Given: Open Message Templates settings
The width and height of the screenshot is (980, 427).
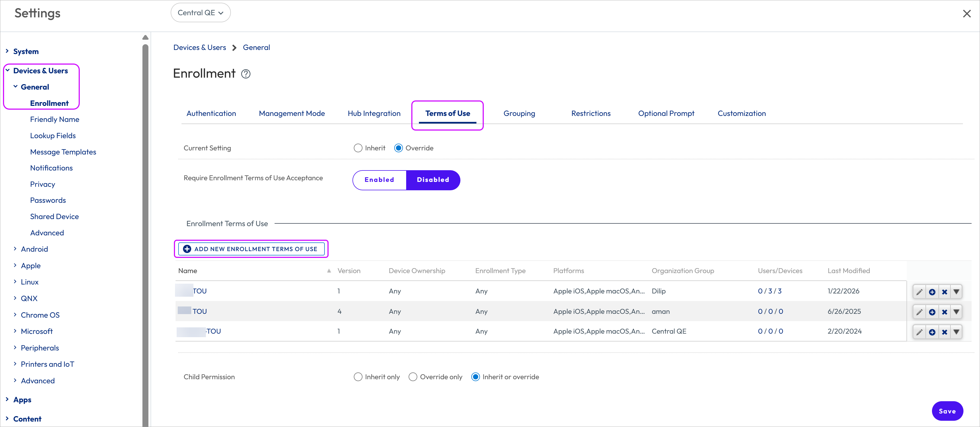Looking at the screenshot, I should tap(63, 152).
